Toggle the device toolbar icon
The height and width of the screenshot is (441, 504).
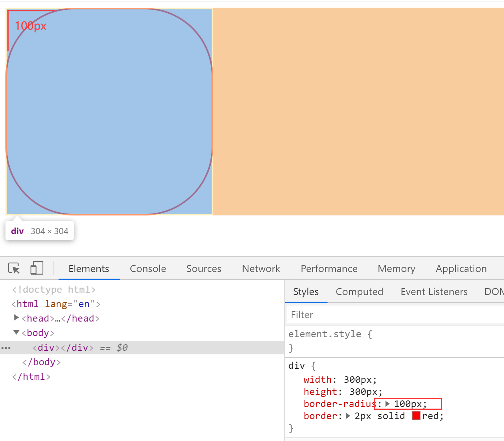click(37, 269)
